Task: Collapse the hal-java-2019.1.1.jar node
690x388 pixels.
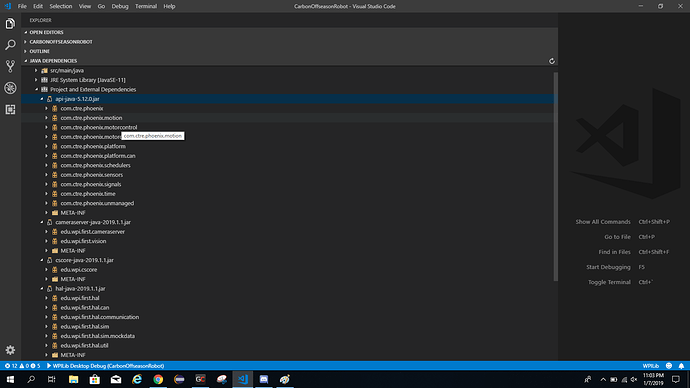Action: 42,289
